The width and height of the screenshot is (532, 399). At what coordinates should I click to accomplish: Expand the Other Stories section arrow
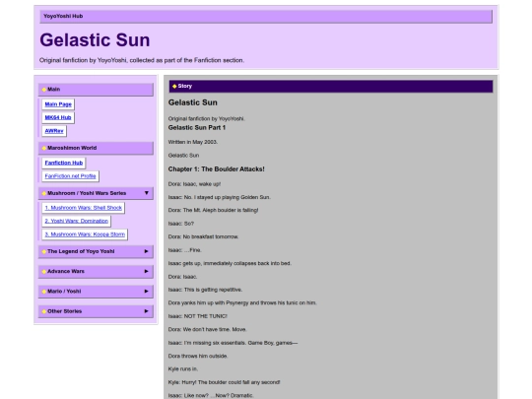coord(147,311)
